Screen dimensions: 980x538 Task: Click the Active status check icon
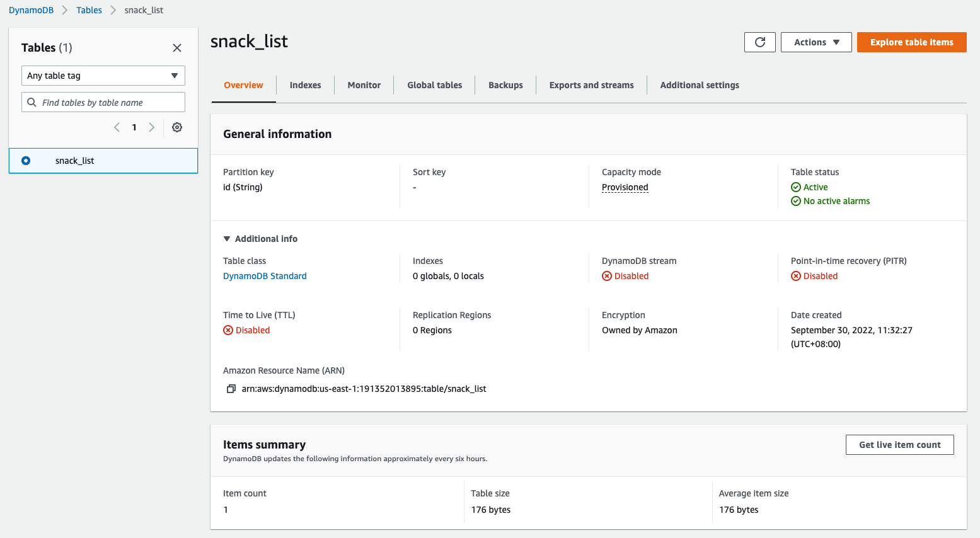(x=796, y=187)
